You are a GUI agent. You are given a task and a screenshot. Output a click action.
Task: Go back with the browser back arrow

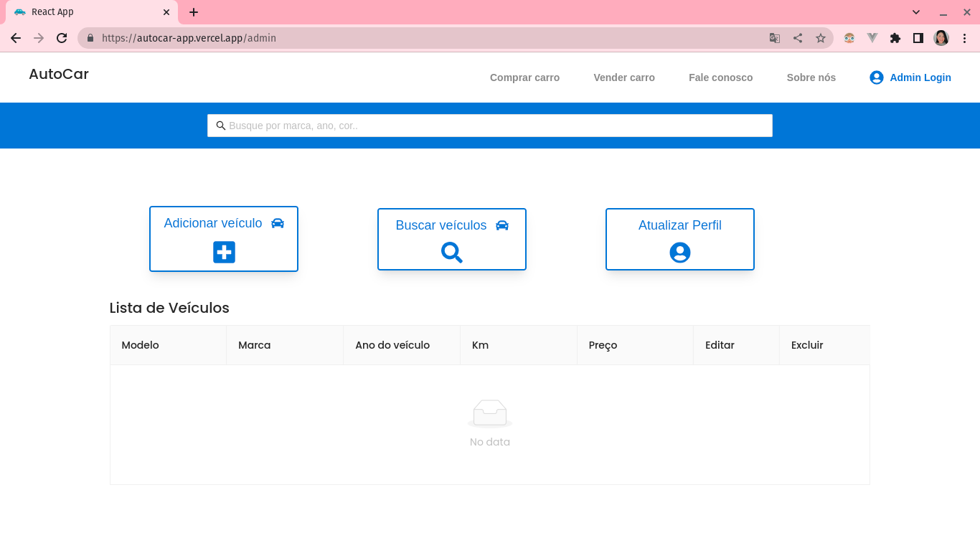(16, 38)
